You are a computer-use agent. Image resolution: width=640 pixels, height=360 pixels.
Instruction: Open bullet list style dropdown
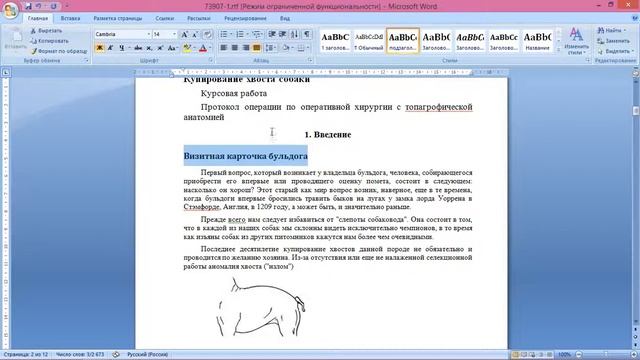(x=231, y=34)
